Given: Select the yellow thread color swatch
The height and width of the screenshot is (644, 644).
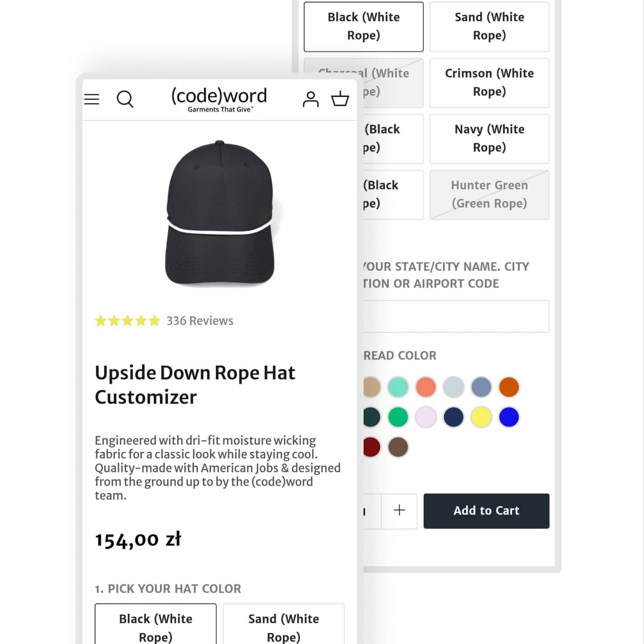Looking at the screenshot, I should click(x=482, y=417).
